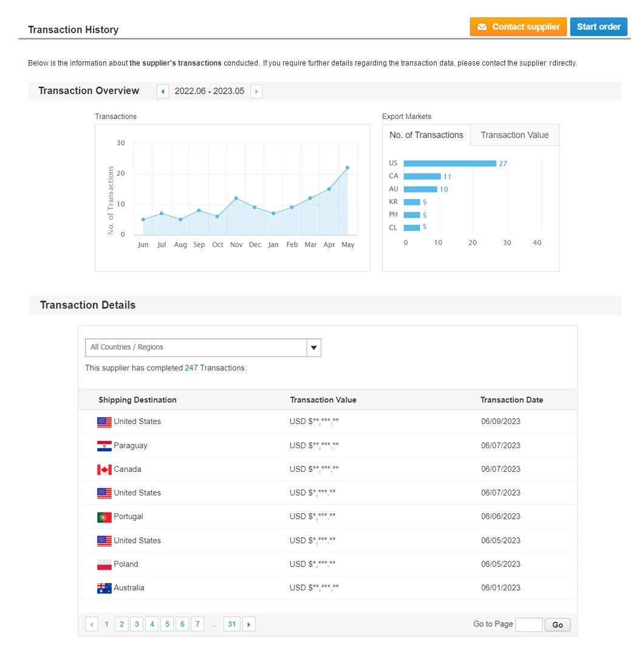644x659 pixels.
Task: Click the US bar in Export Markets chart
Action: pyautogui.click(x=450, y=163)
